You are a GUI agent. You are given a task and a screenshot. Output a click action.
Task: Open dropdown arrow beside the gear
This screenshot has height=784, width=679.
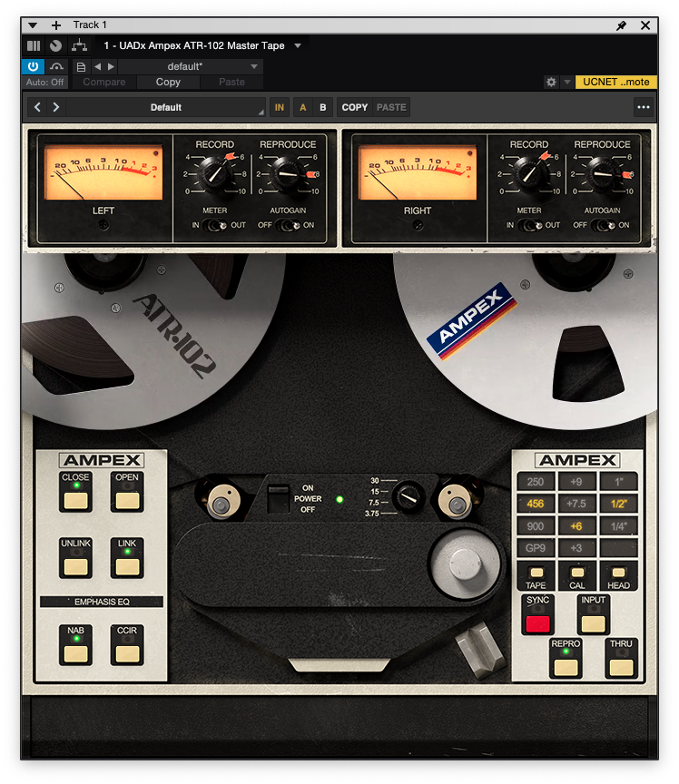click(x=567, y=82)
